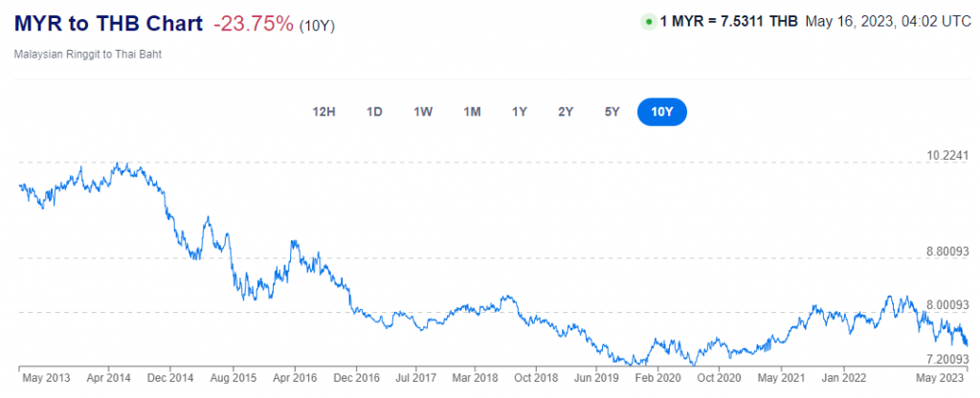The image size is (980, 398).
Task: Click the 7.20093 y-axis label
Action: coord(947,359)
